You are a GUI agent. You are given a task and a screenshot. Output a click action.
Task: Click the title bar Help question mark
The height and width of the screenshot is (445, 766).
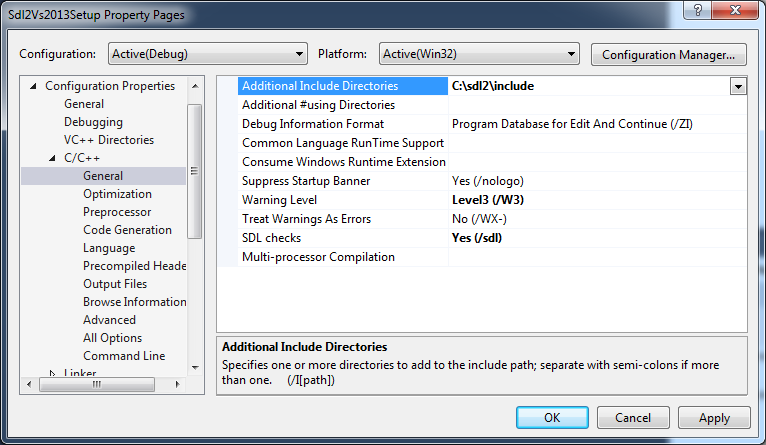pos(698,10)
